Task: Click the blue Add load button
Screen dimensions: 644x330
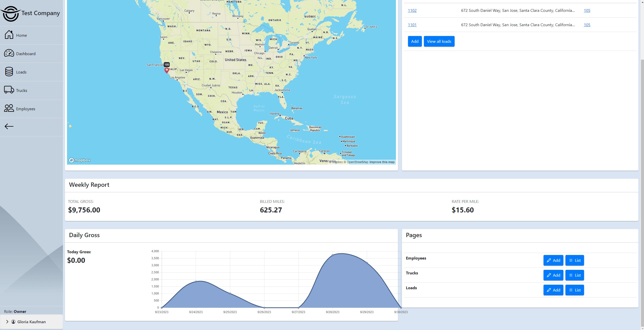Action: pos(415,42)
